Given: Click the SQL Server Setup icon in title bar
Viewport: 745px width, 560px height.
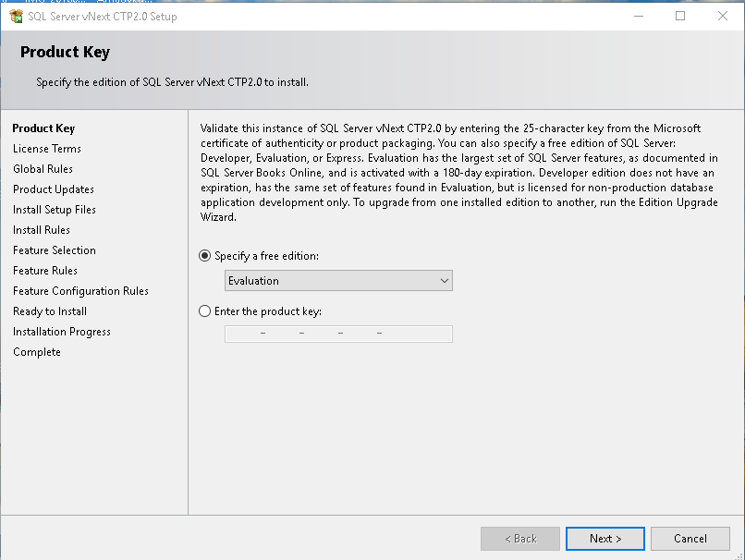Looking at the screenshot, I should [x=15, y=16].
